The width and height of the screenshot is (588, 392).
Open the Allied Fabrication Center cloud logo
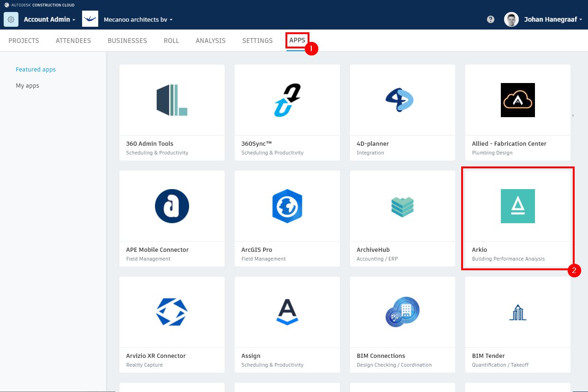pos(518,100)
